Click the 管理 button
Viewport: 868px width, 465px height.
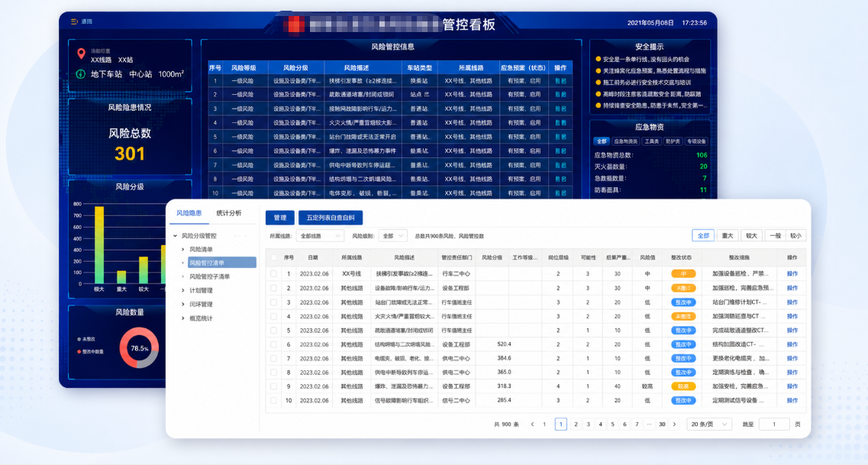click(280, 218)
